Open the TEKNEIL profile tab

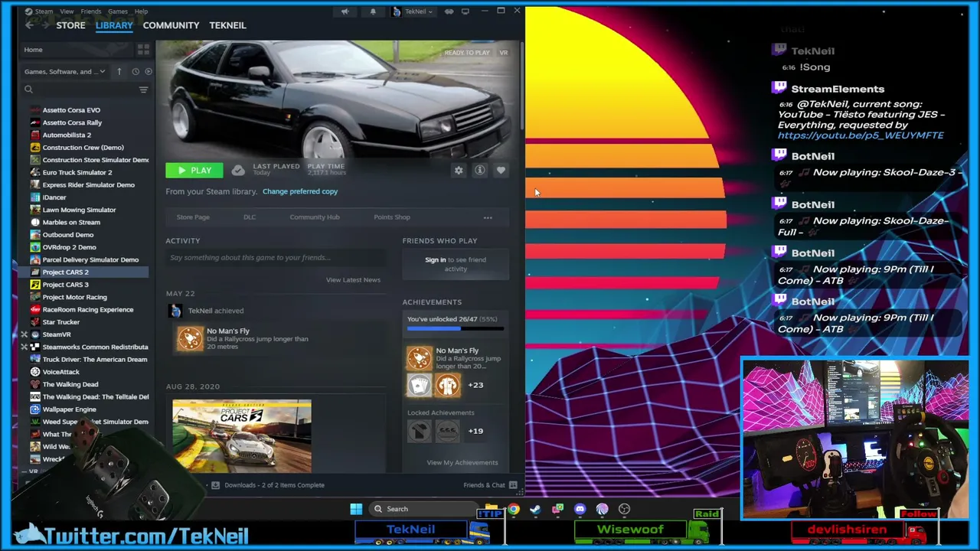coord(227,25)
